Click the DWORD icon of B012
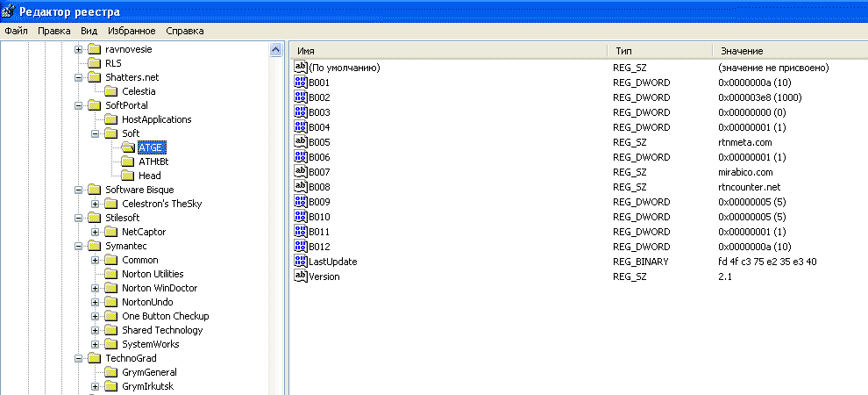 point(301,247)
